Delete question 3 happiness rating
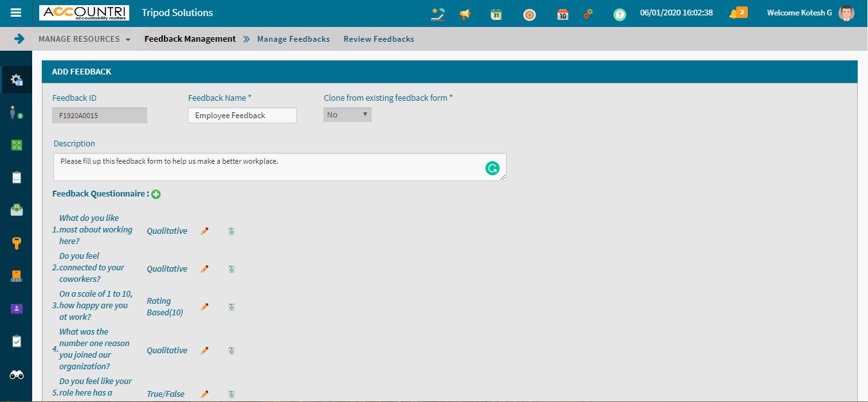868x402 pixels. pyautogui.click(x=231, y=307)
